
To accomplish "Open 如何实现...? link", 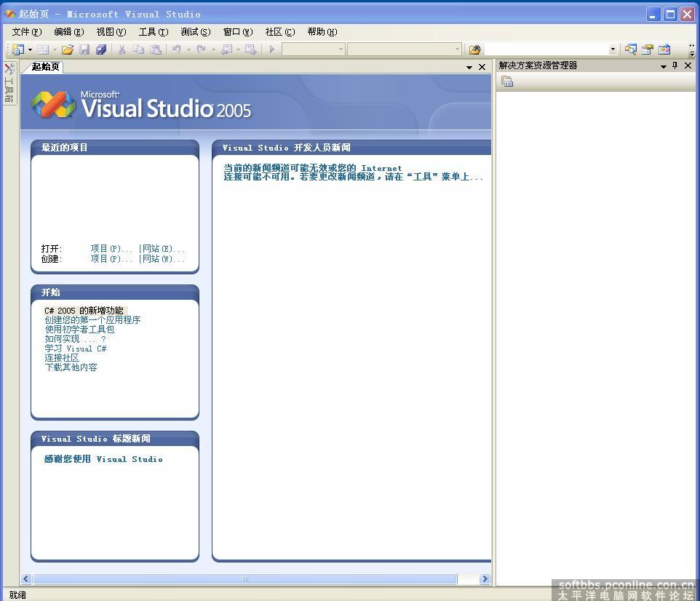I will pyautogui.click(x=75, y=339).
